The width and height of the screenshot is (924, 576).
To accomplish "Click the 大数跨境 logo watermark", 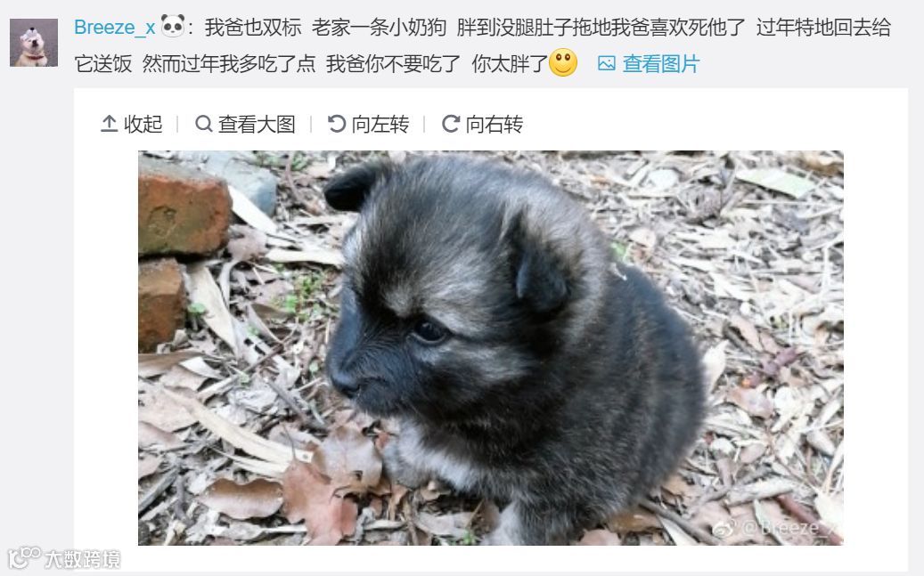I will [63, 558].
